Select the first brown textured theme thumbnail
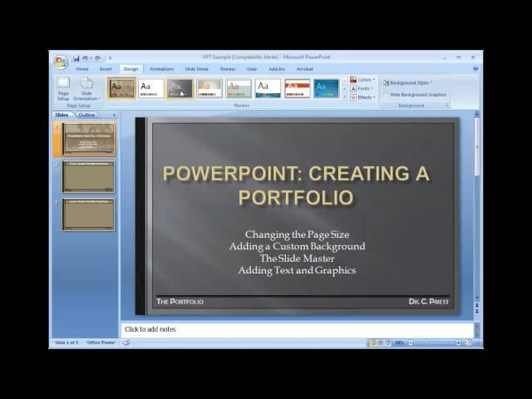 point(121,88)
